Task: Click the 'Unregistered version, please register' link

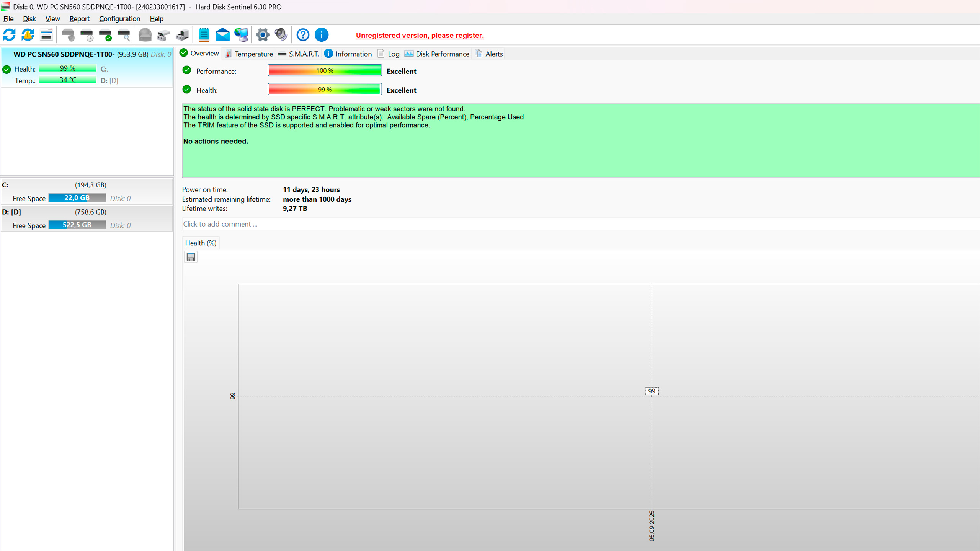Action: [420, 35]
